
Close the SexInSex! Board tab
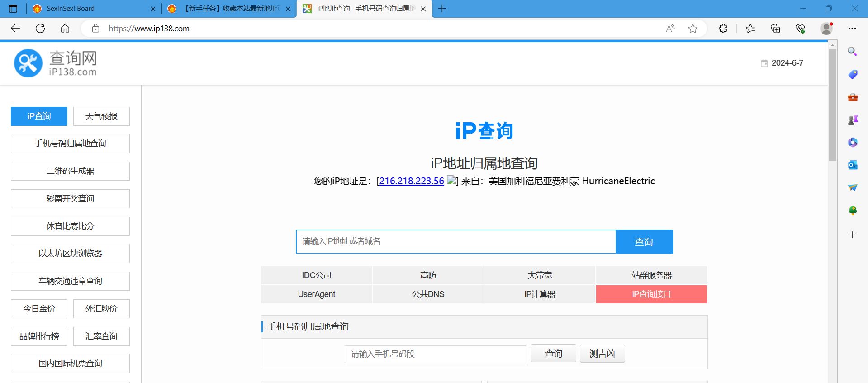[153, 9]
